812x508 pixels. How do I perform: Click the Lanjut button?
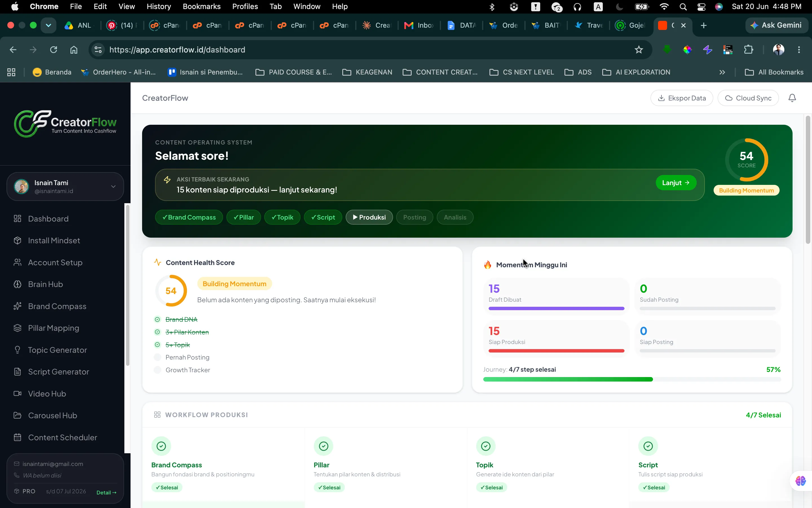click(676, 183)
